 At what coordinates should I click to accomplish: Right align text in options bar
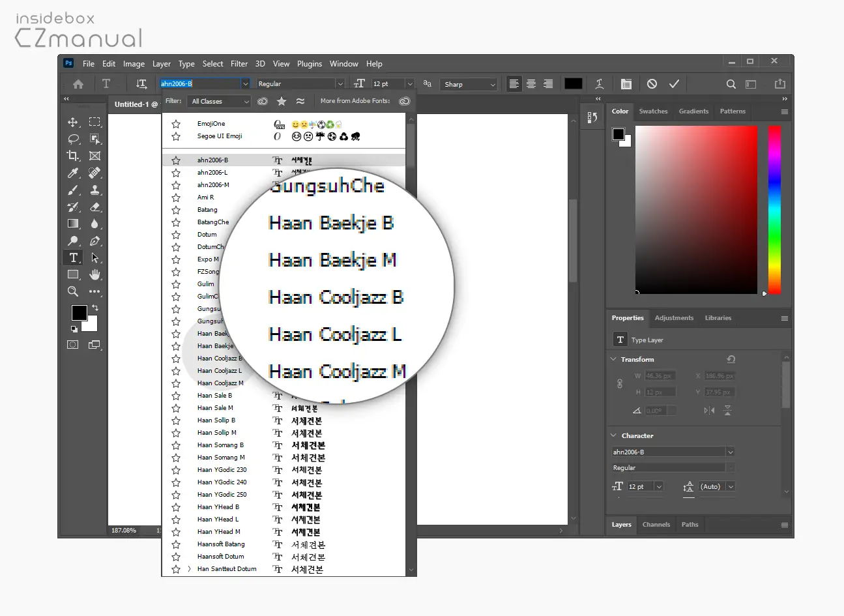(x=548, y=84)
